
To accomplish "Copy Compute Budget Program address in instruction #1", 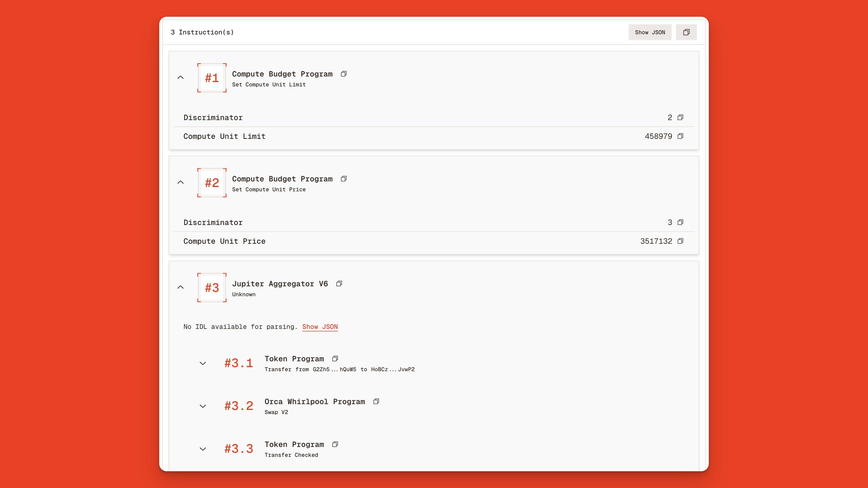I will (x=343, y=74).
